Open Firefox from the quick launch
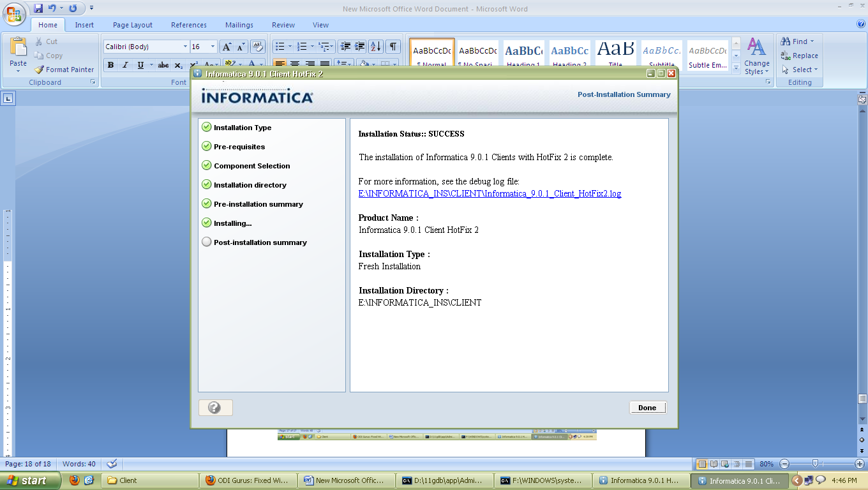The height and width of the screenshot is (490, 868). point(75,480)
